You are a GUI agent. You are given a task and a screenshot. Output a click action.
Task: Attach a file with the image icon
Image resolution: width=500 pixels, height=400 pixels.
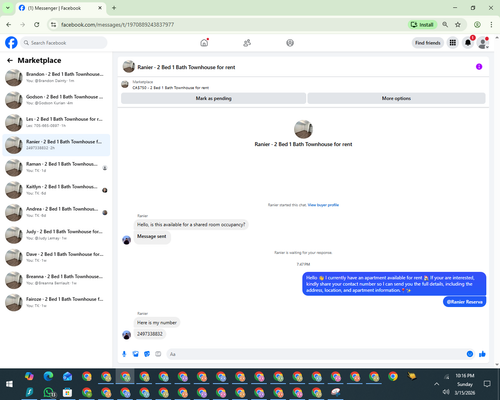[x=135, y=354]
